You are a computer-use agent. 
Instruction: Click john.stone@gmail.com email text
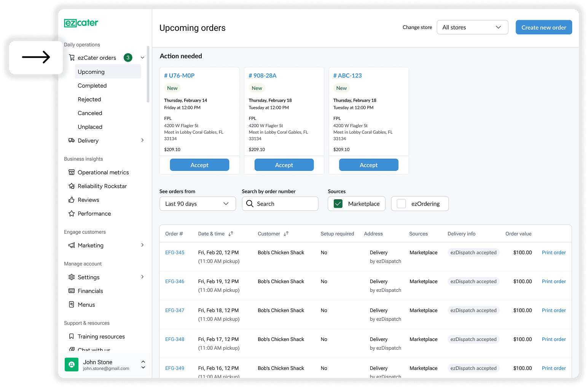106,368
